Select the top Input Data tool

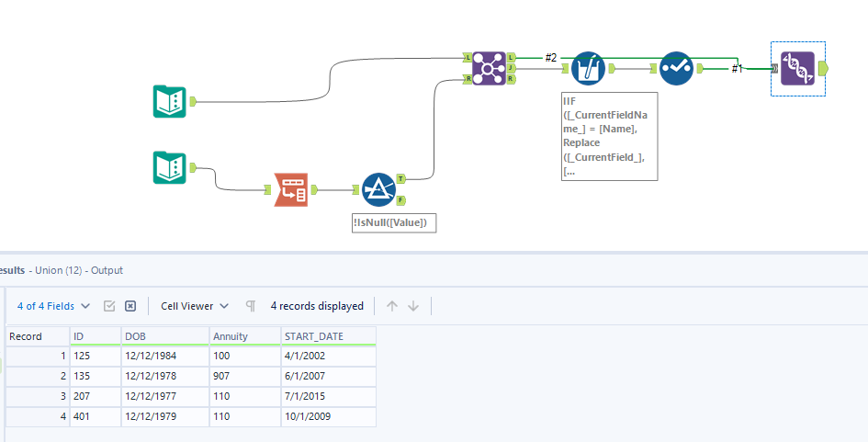coord(169,101)
